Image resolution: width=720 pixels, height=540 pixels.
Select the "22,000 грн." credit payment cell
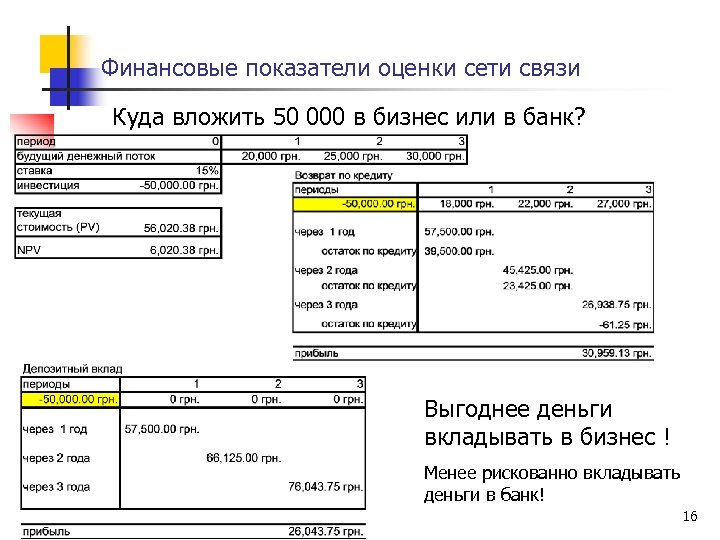coord(546,204)
